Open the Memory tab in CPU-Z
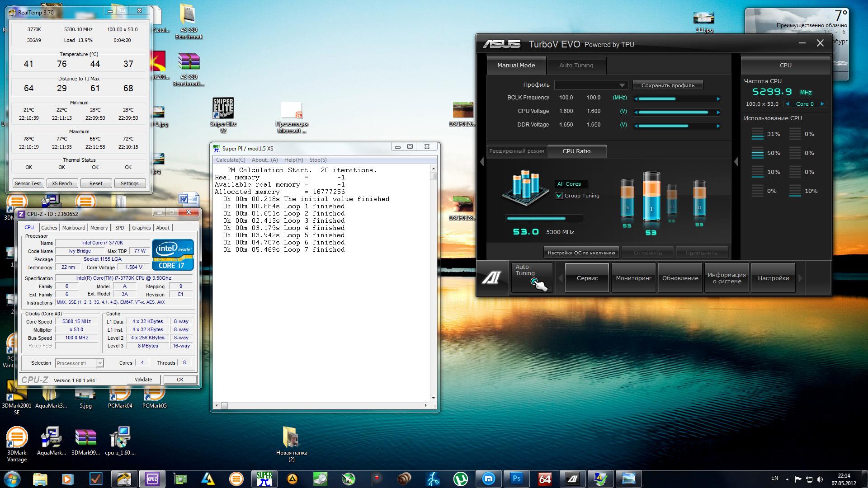Screen dimensions: 868x488 coord(99,228)
